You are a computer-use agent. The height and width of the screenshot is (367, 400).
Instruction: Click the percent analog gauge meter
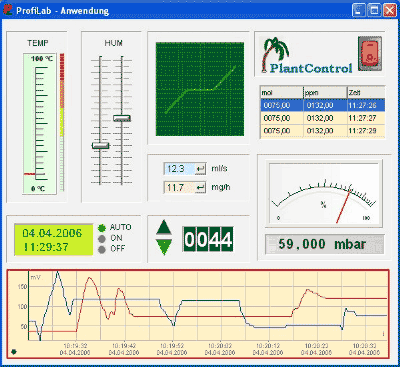(324, 193)
